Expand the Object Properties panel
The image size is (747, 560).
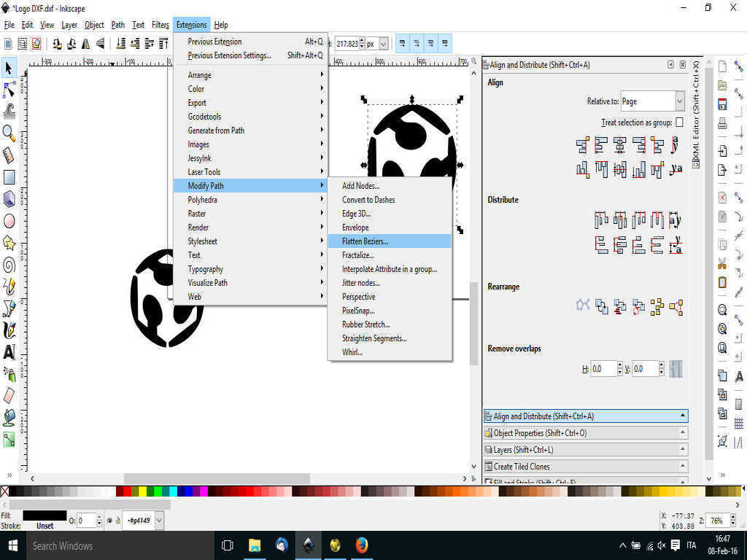pyautogui.click(x=586, y=433)
